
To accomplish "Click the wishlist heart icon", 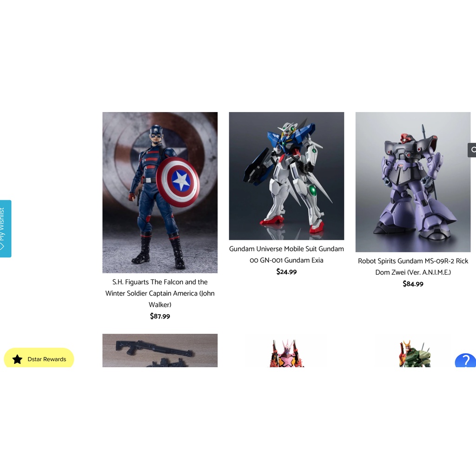I will point(2,246).
